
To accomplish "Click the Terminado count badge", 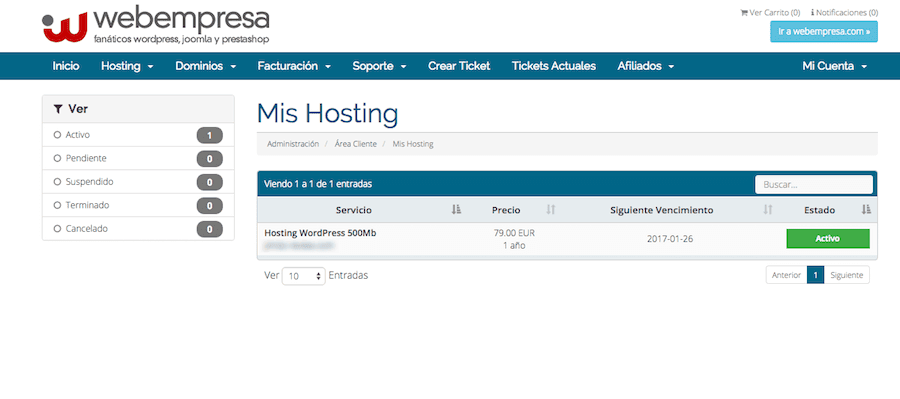I will [x=210, y=206].
